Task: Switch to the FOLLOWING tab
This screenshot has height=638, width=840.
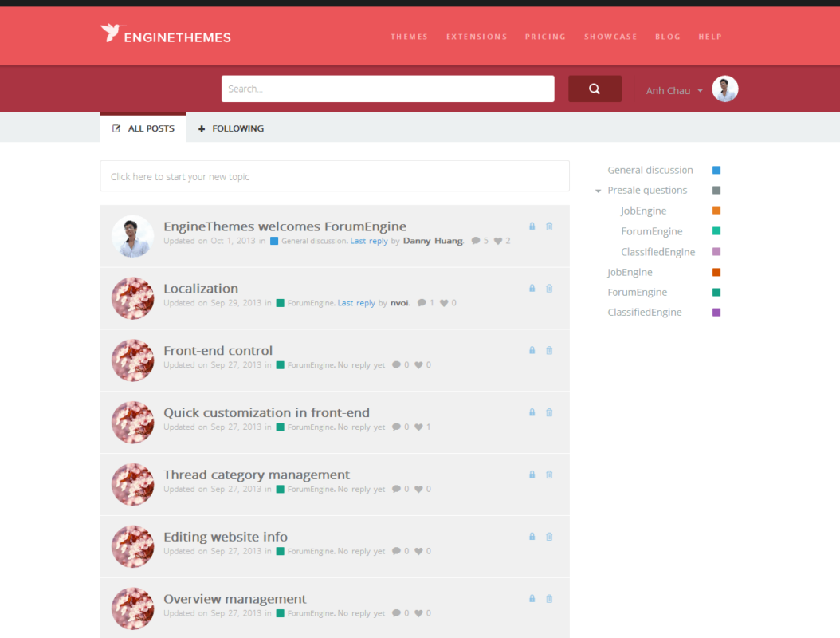Action: point(236,128)
